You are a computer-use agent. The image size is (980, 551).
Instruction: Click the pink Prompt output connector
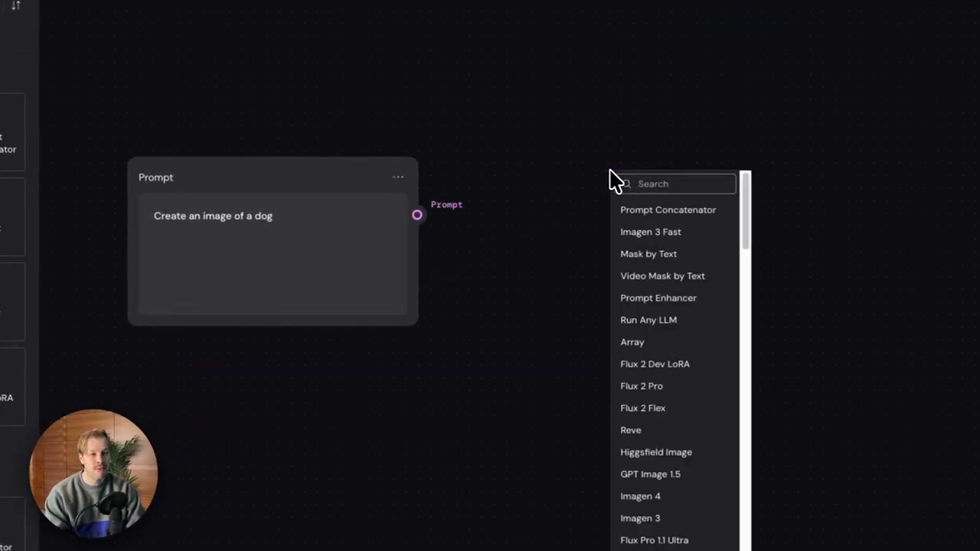[x=417, y=215]
